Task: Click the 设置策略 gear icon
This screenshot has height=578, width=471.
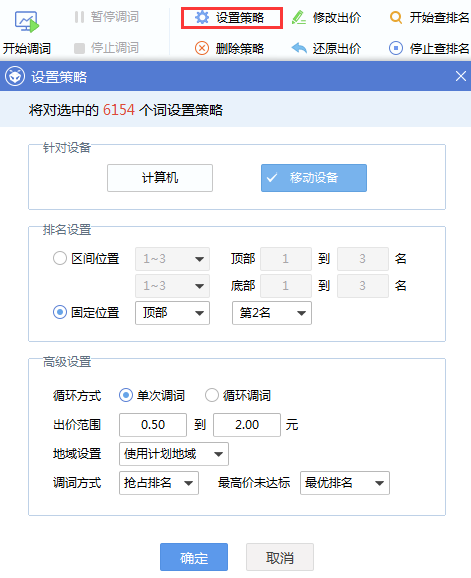Action: (x=202, y=17)
